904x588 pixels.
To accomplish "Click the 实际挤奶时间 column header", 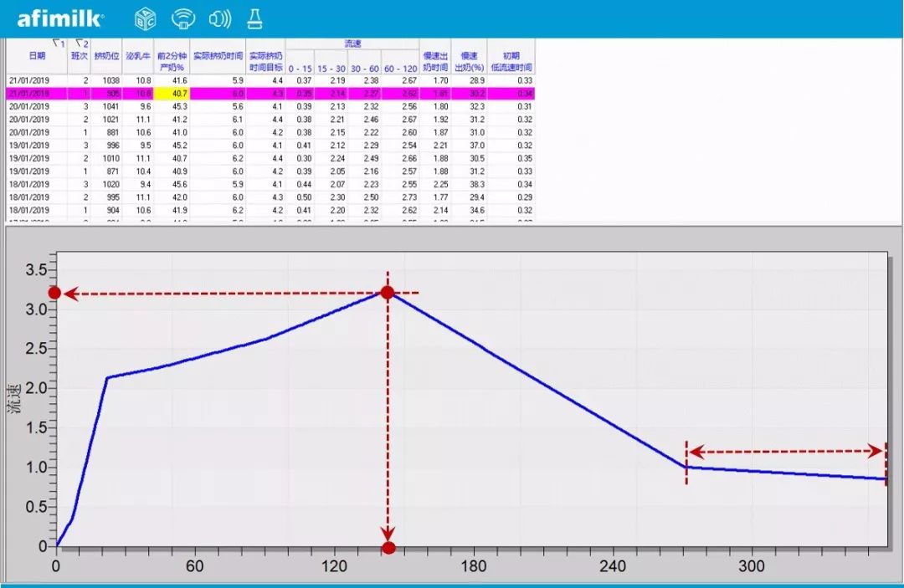I will (218, 56).
